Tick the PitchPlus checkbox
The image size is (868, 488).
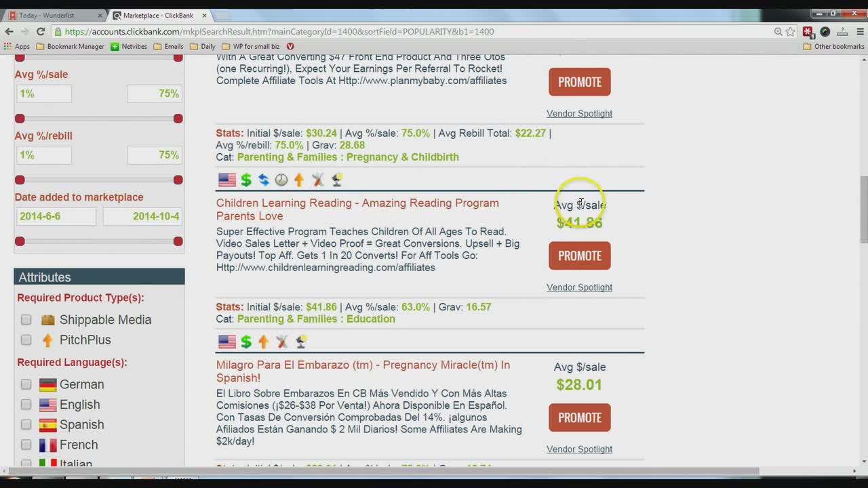click(x=26, y=340)
